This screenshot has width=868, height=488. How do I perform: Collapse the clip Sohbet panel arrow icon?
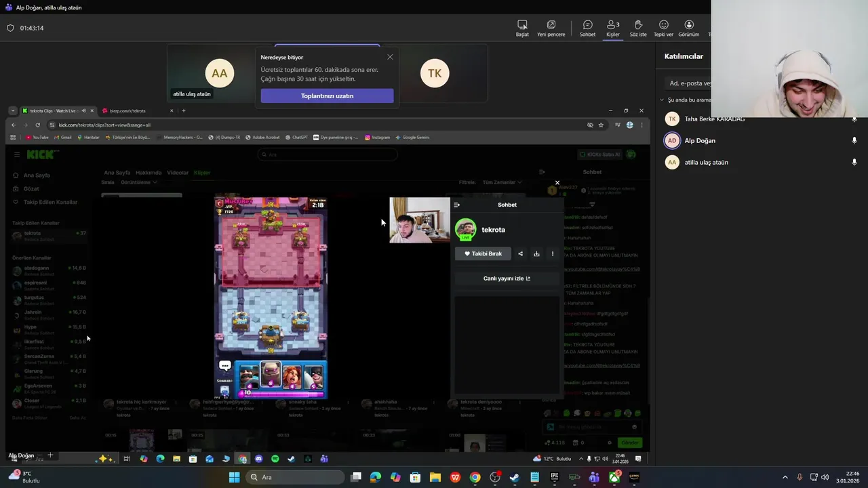[457, 205]
